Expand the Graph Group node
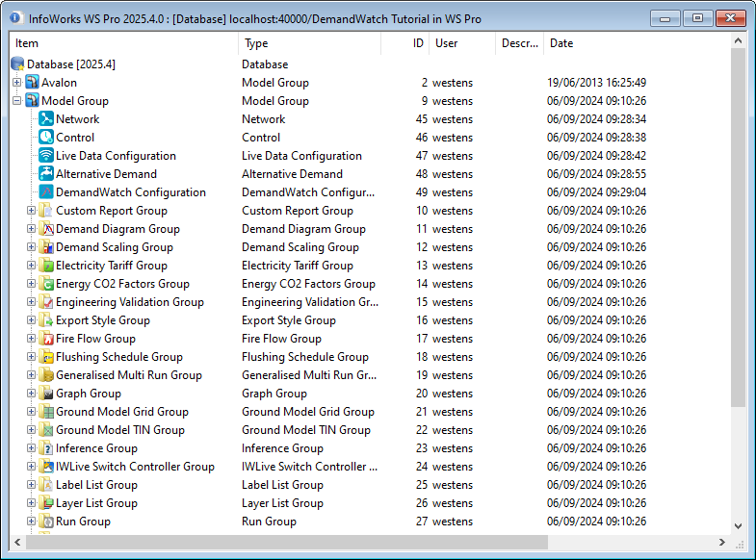The height and width of the screenshot is (560, 756). tap(32, 394)
